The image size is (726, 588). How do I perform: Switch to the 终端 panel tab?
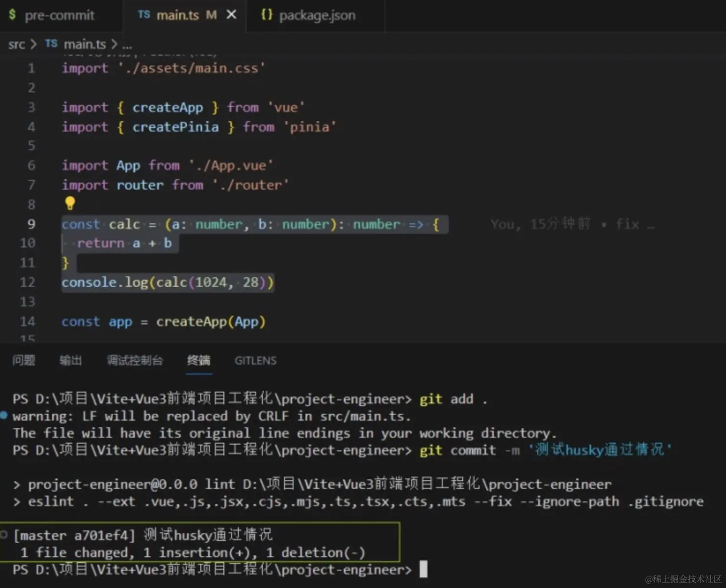pos(199,360)
